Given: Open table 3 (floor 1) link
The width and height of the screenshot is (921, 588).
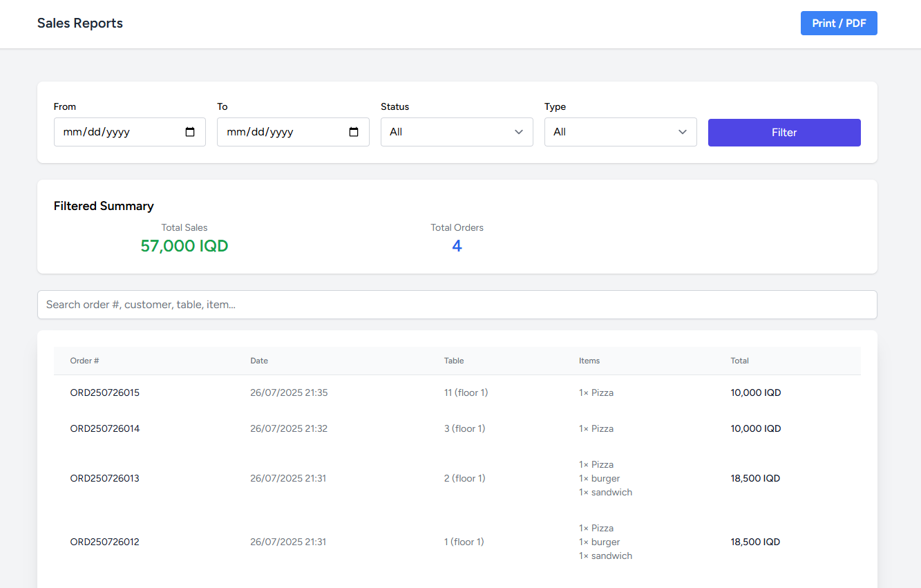Looking at the screenshot, I should [464, 428].
